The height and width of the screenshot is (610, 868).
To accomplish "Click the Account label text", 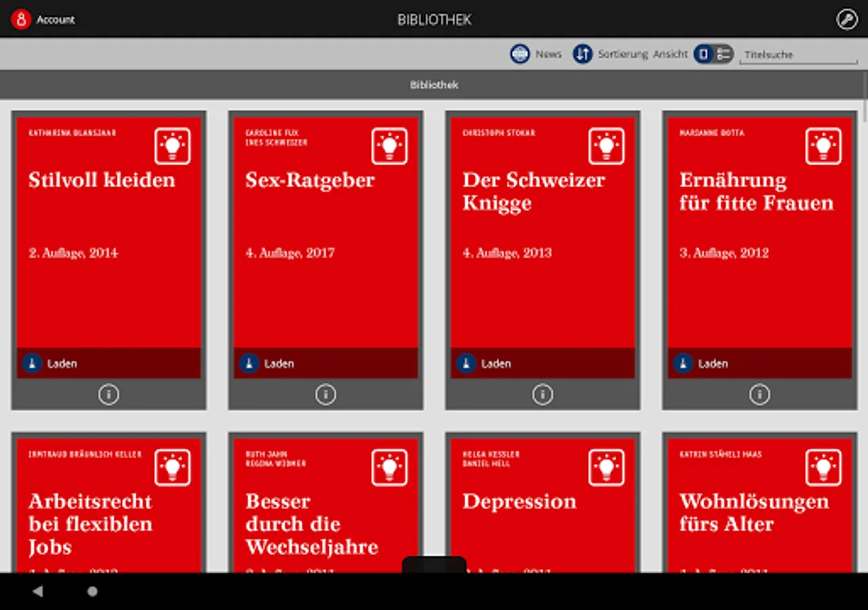I will (56, 20).
